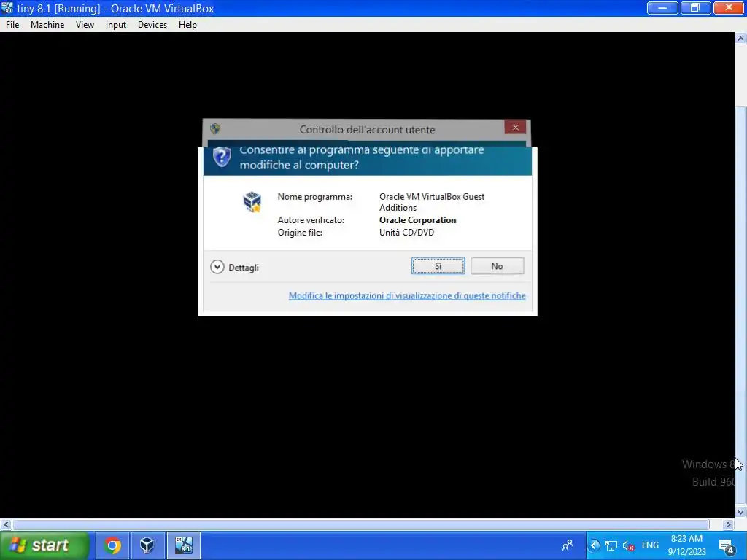Image resolution: width=747 pixels, height=560 pixels.
Task: Click horizontal scrollbar left arrow
Action: pyautogui.click(x=6, y=525)
